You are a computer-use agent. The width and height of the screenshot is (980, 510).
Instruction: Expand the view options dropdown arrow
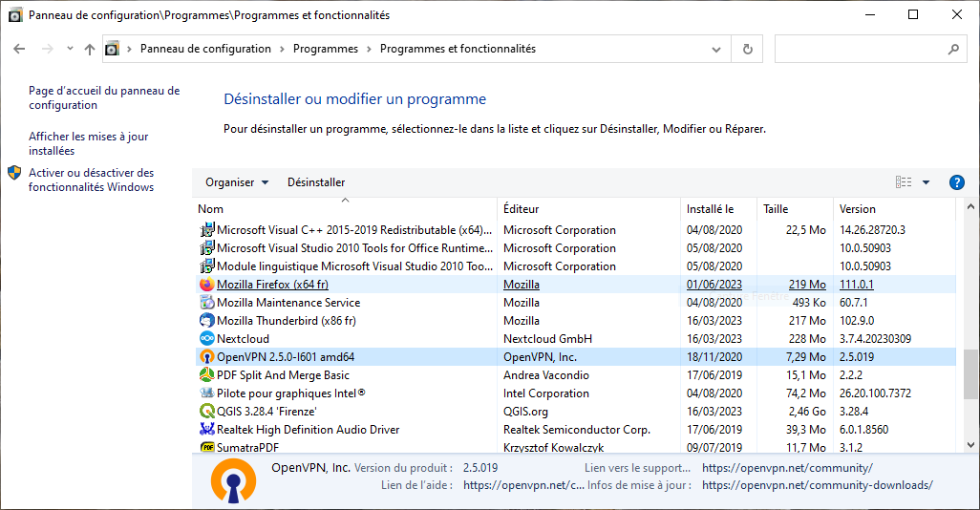[x=926, y=182]
